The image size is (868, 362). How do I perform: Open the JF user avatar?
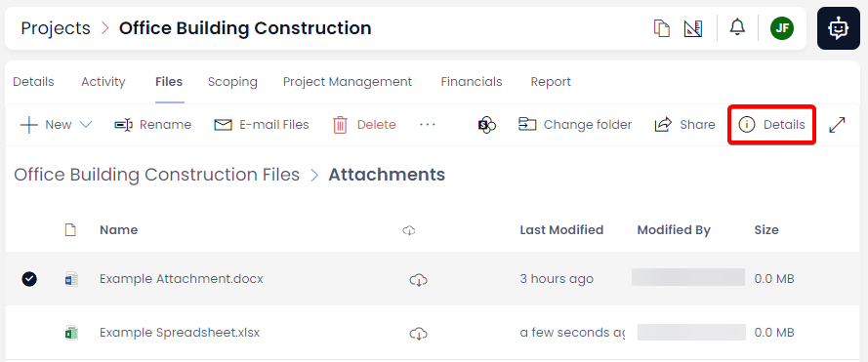tap(782, 28)
